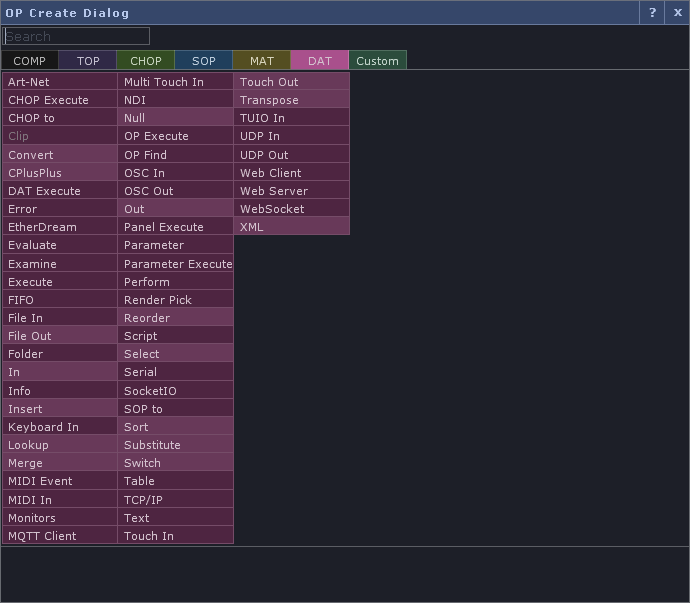Focus the Search input field

[x=76, y=36]
